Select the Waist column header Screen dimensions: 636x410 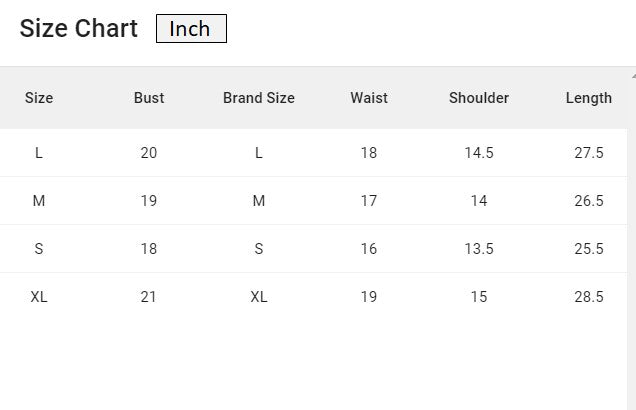tap(369, 98)
